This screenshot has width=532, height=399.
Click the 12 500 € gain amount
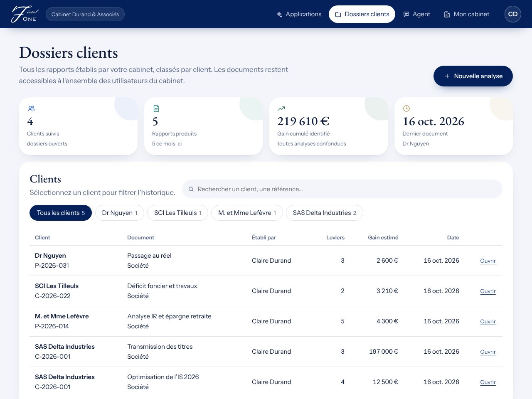coord(385,382)
